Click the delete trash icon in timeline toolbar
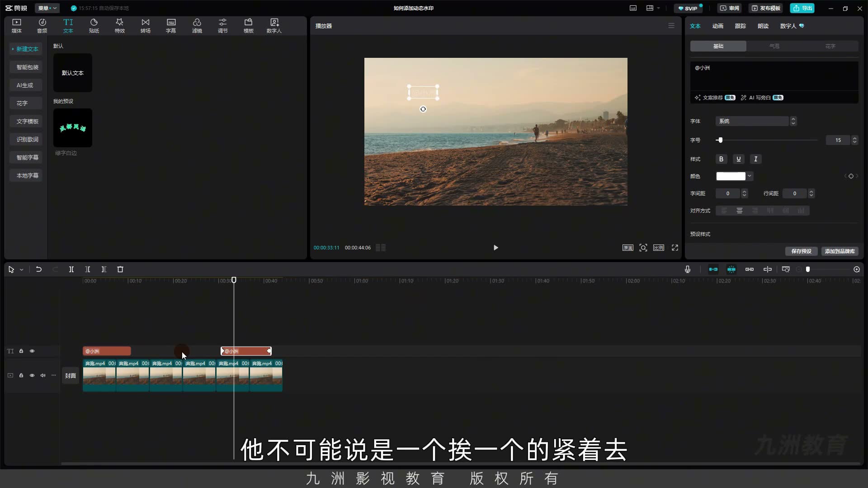The image size is (868, 488). [120, 269]
